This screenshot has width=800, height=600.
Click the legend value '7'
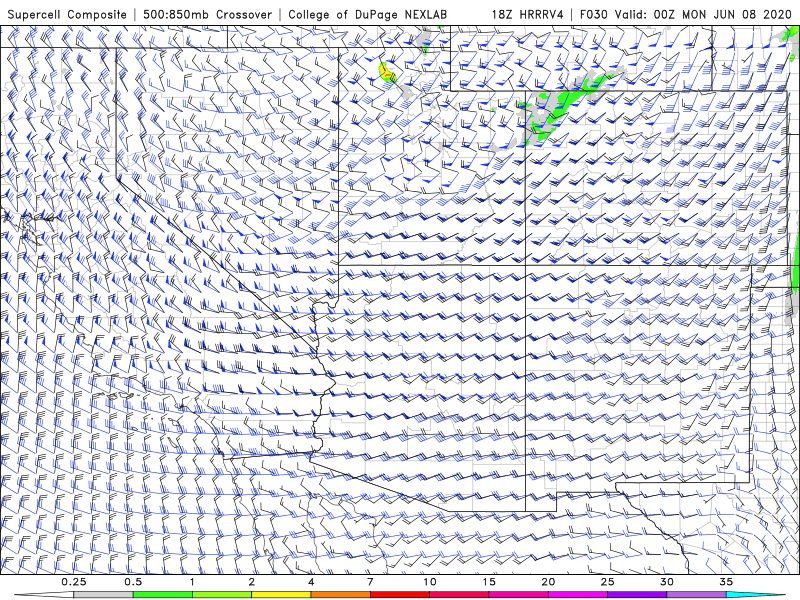coord(370,582)
